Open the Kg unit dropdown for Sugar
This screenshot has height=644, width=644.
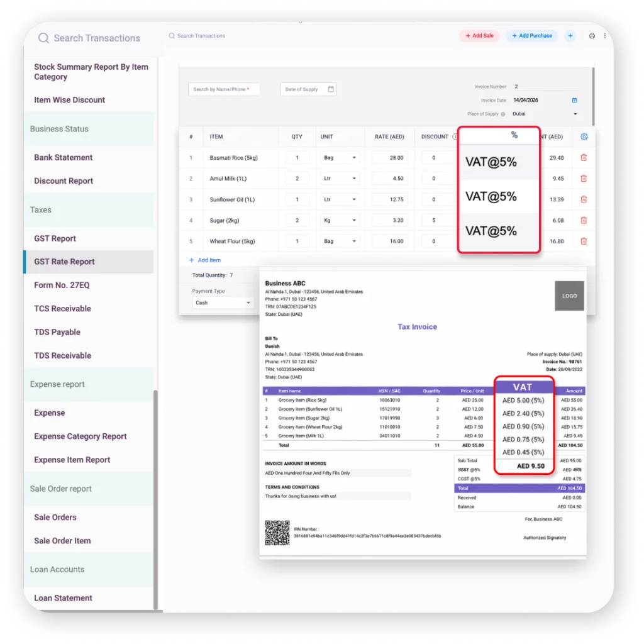340,221
